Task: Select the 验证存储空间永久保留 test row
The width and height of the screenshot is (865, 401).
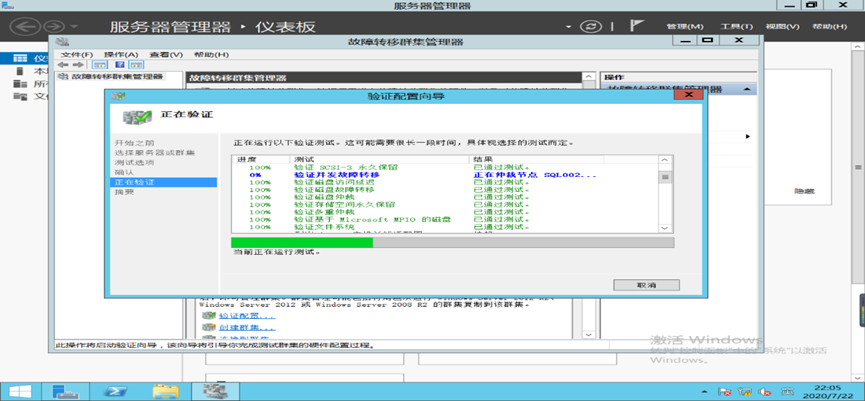Action: pyautogui.click(x=445, y=205)
